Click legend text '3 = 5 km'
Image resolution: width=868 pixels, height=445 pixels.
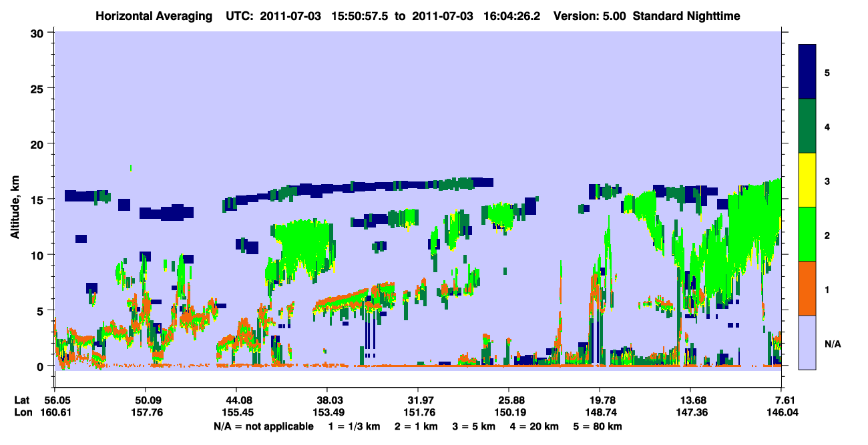point(475,426)
